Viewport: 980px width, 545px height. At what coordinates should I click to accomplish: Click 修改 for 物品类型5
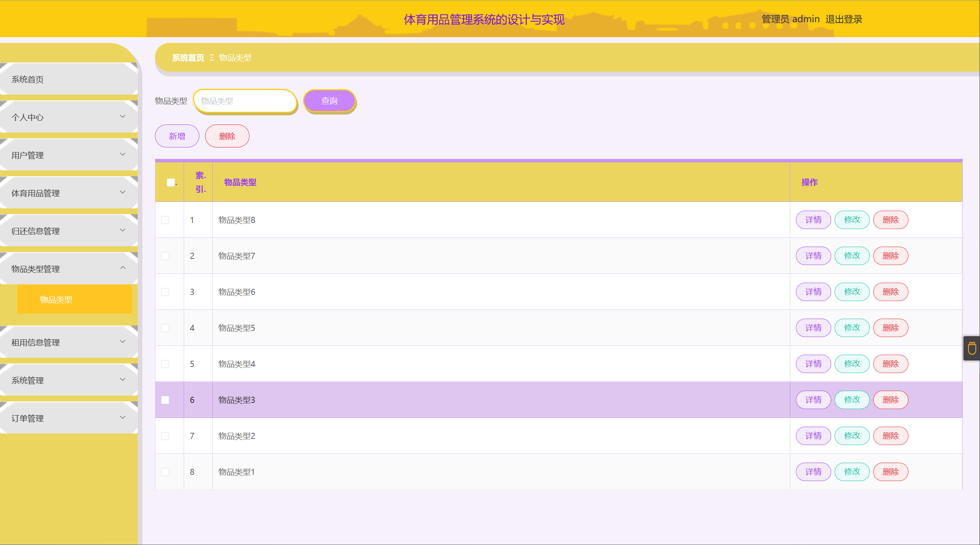pyautogui.click(x=852, y=328)
